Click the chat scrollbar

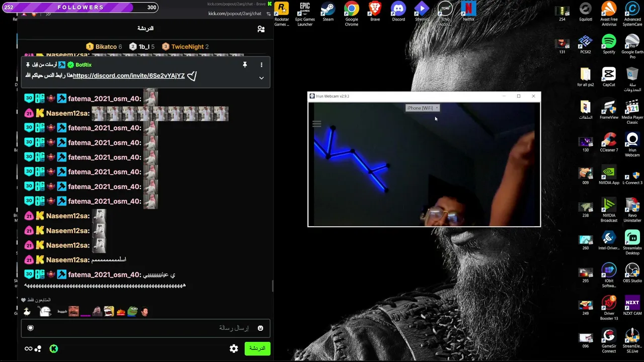click(273, 286)
